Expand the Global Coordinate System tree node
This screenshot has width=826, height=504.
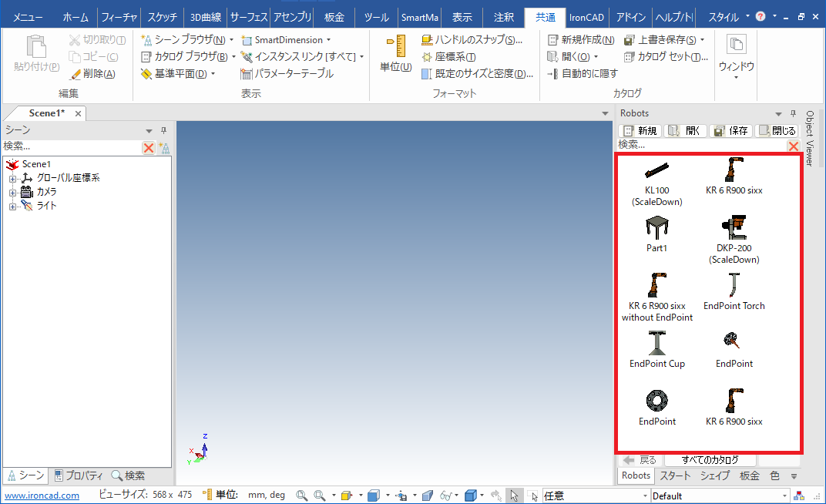(x=12, y=179)
